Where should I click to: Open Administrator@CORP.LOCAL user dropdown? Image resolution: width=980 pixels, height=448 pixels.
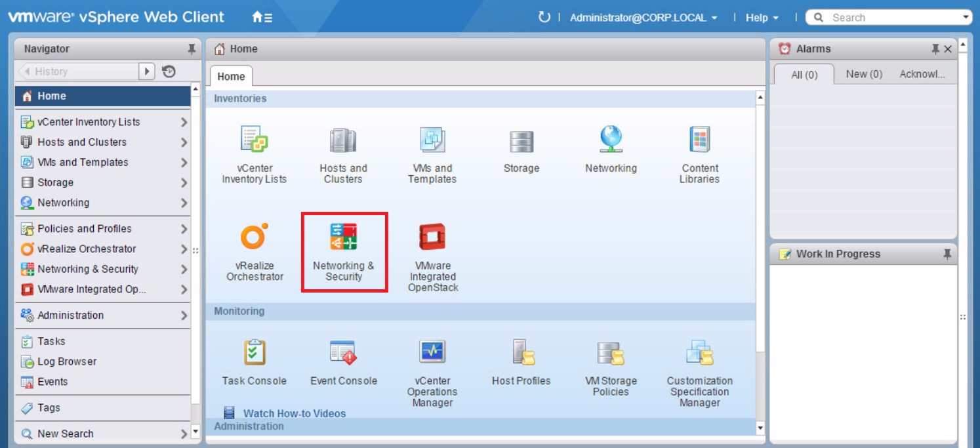(x=643, y=18)
